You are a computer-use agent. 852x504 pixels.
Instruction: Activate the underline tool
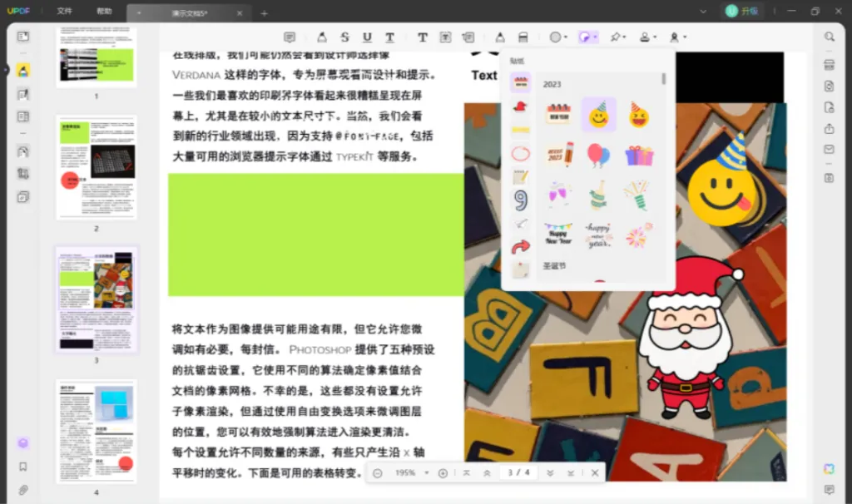point(367,37)
